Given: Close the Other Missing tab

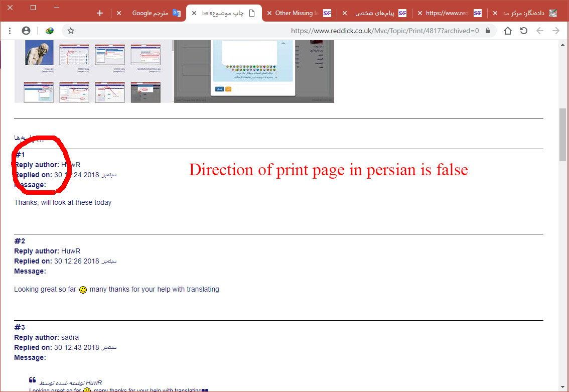Looking at the screenshot, I should (269, 13).
